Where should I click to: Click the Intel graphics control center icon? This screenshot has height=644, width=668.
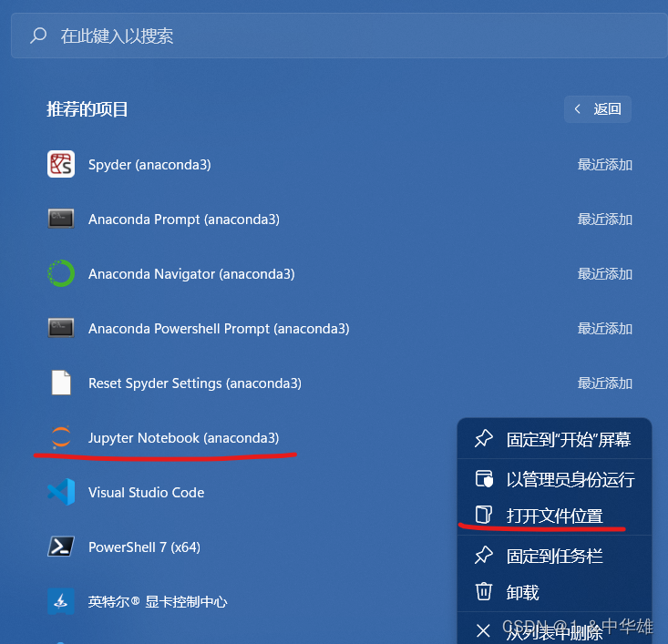tap(61, 601)
